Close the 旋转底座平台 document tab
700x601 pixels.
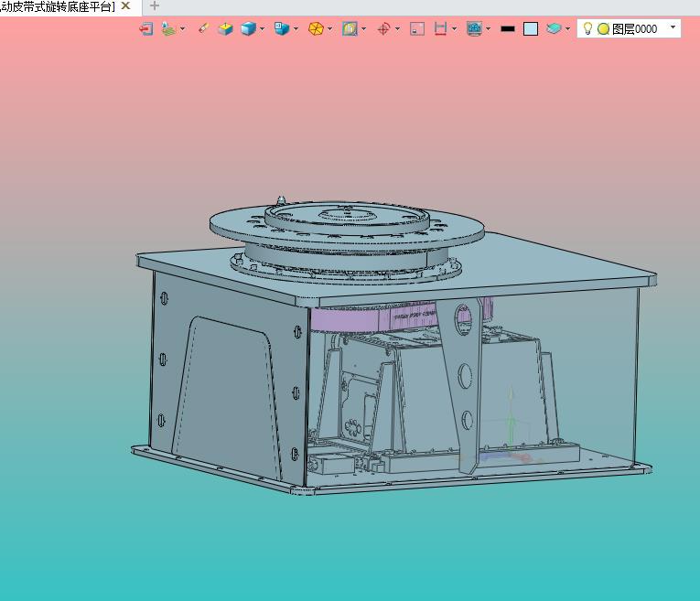[x=126, y=5]
